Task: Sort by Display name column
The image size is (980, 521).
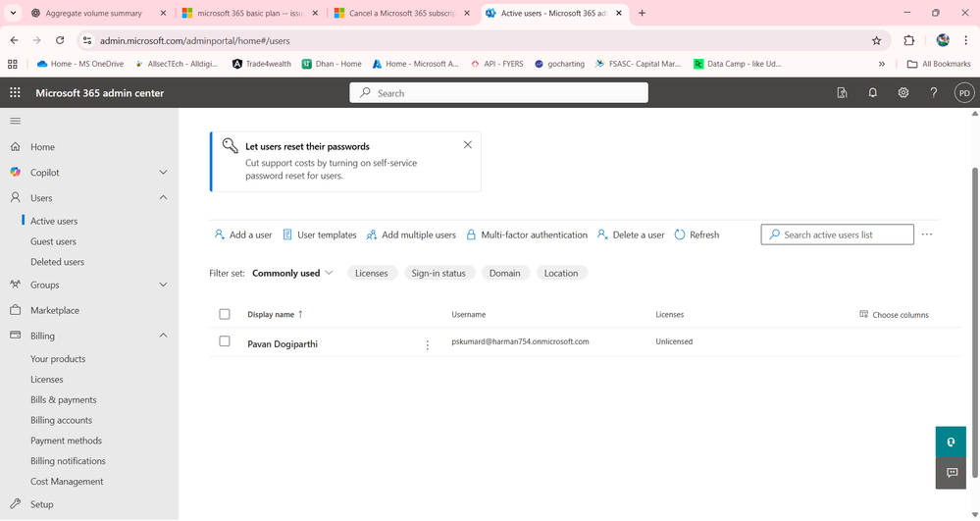Action: tap(275, 315)
